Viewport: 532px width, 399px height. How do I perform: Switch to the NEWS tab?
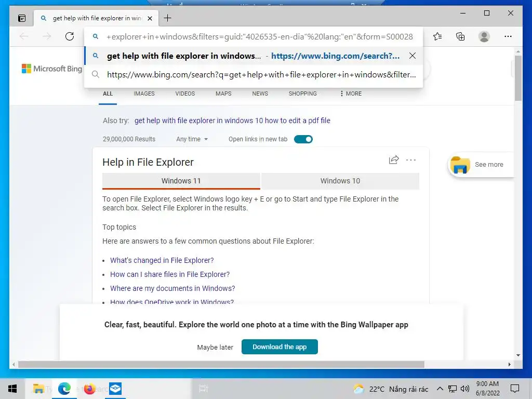click(260, 94)
